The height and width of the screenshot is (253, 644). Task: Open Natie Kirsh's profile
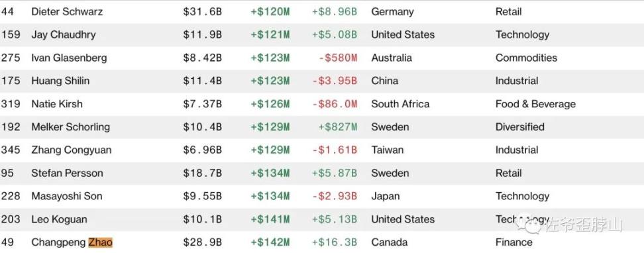click(x=57, y=104)
